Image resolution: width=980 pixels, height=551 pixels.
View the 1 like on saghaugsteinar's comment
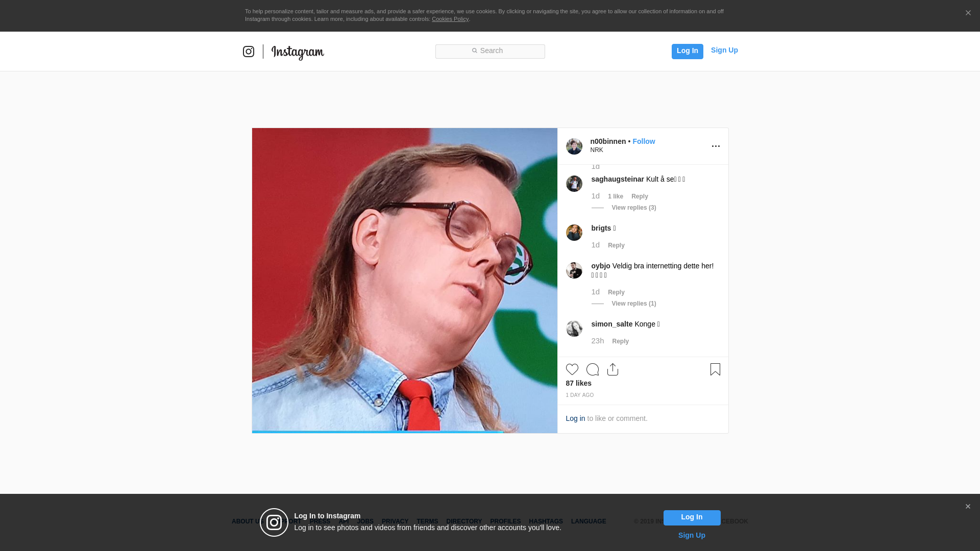point(616,196)
